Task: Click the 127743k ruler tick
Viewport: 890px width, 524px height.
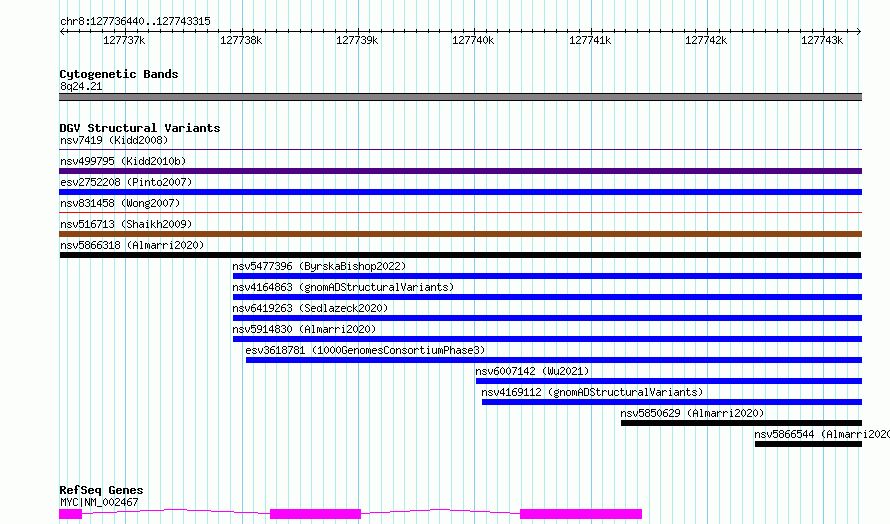Action: pos(822,40)
